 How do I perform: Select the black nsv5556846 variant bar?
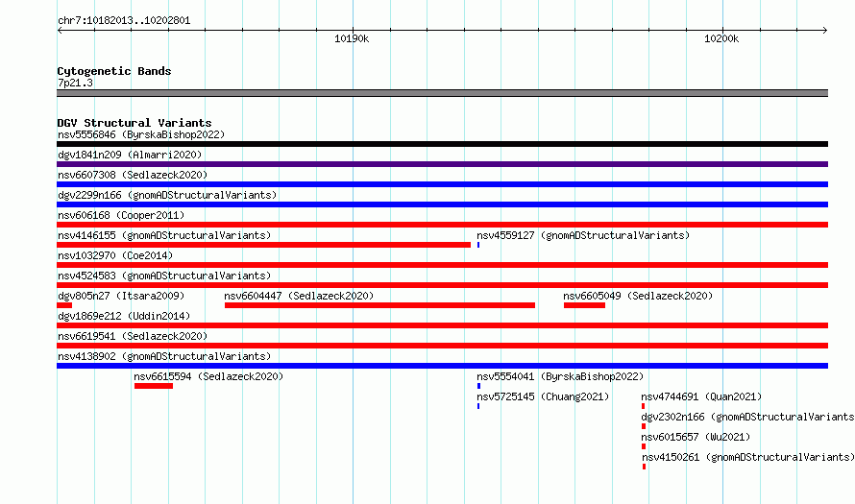pos(442,144)
